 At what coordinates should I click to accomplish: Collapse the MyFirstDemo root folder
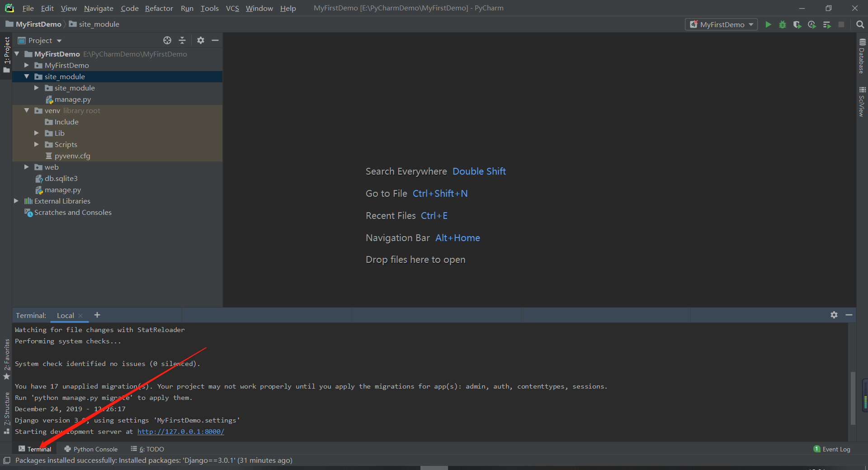tap(17, 54)
